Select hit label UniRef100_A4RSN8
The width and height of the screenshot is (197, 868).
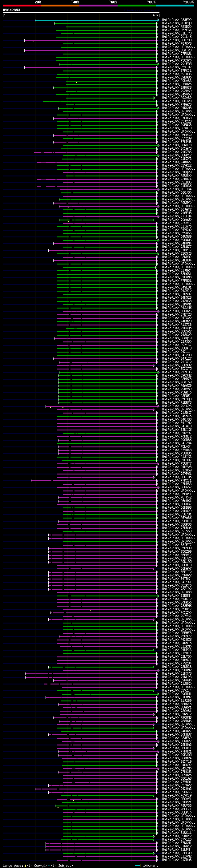[177, 108]
